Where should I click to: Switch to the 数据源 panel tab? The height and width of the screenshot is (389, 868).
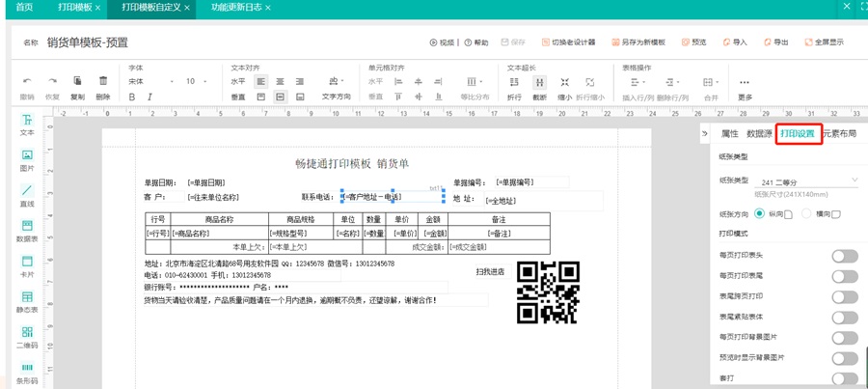tap(758, 133)
